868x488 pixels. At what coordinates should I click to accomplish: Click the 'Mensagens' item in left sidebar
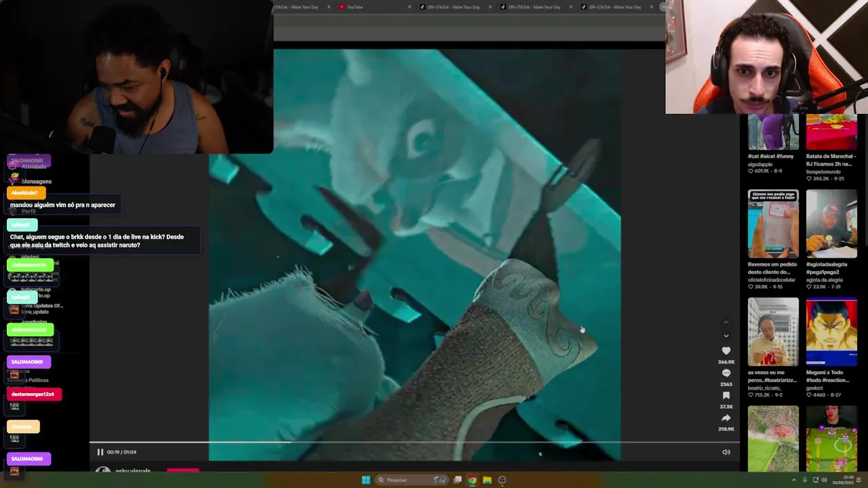tap(37, 182)
